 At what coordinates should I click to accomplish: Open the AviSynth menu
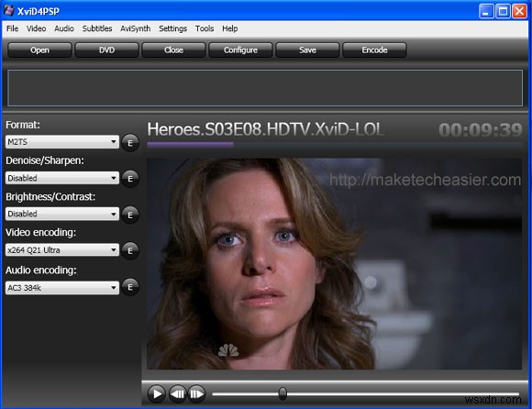coord(136,28)
